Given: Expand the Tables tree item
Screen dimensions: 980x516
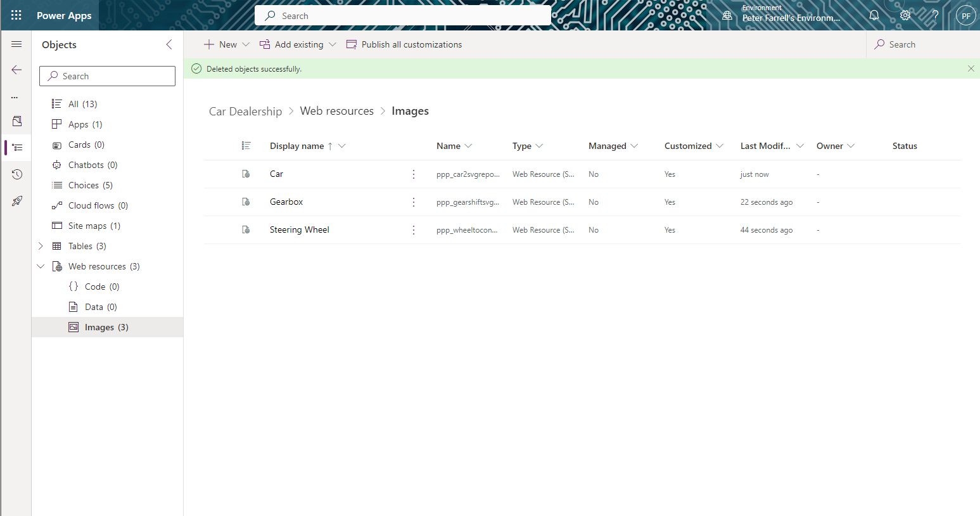Looking at the screenshot, I should pos(41,245).
